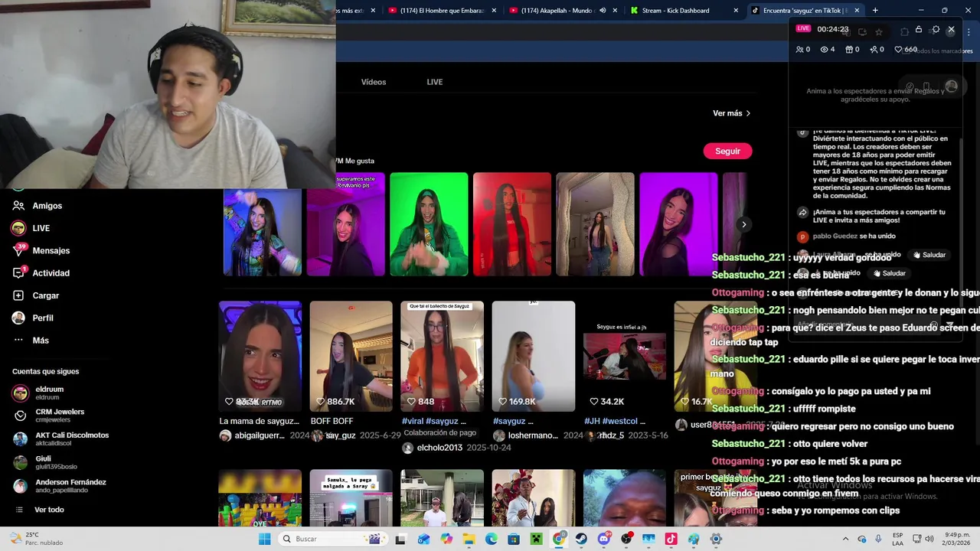This screenshot has height=551, width=980.
Task: Close the LIVE overlay panel
Action: coord(951,29)
